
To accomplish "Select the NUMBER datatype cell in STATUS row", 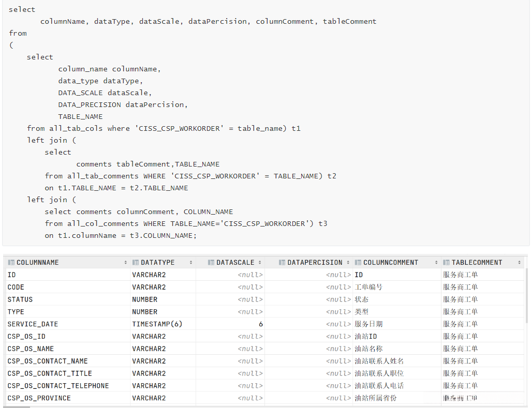I will [163, 299].
